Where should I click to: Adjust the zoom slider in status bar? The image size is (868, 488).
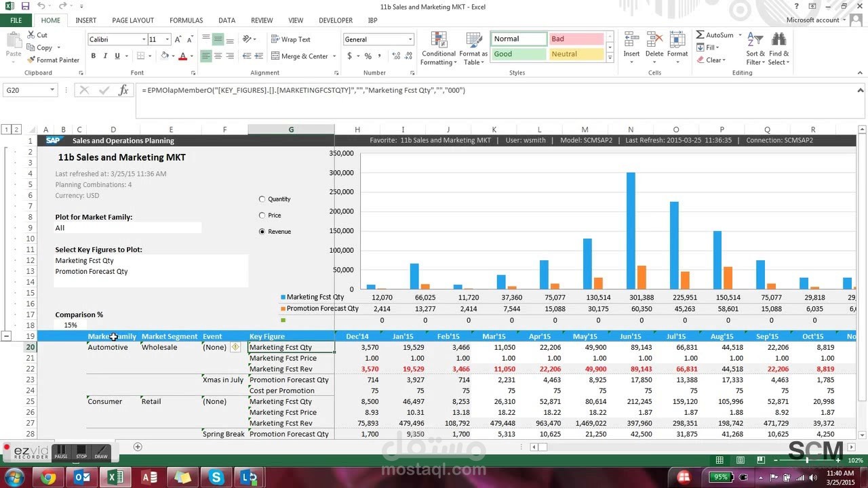(x=806, y=461)
